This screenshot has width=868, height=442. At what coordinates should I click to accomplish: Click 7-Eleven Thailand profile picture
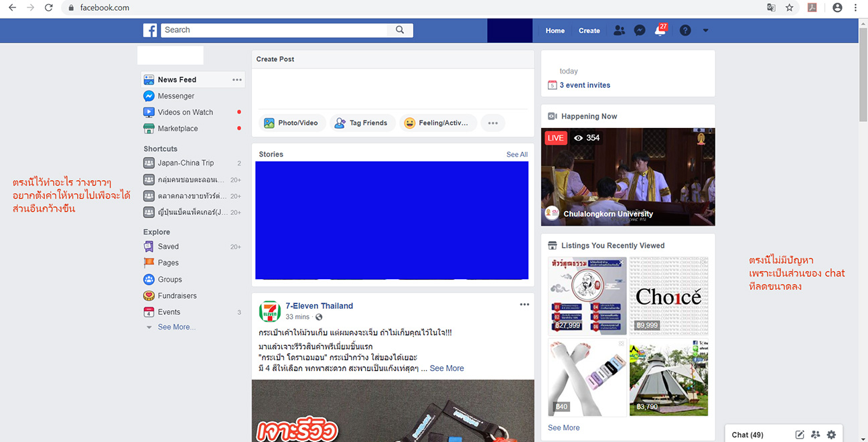coord(270,311)
